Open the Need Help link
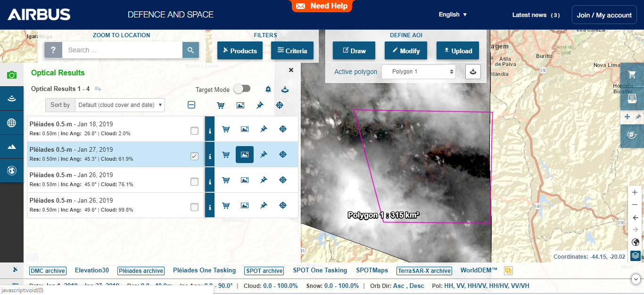Screen dimensions: 644x295 (322, 6)
